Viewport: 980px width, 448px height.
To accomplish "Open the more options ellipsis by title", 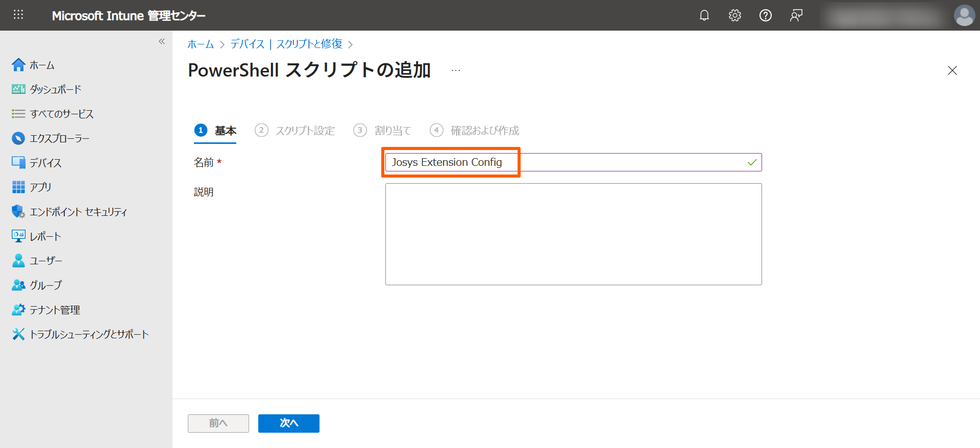I will pyautogui.click(x=455, y=70).
